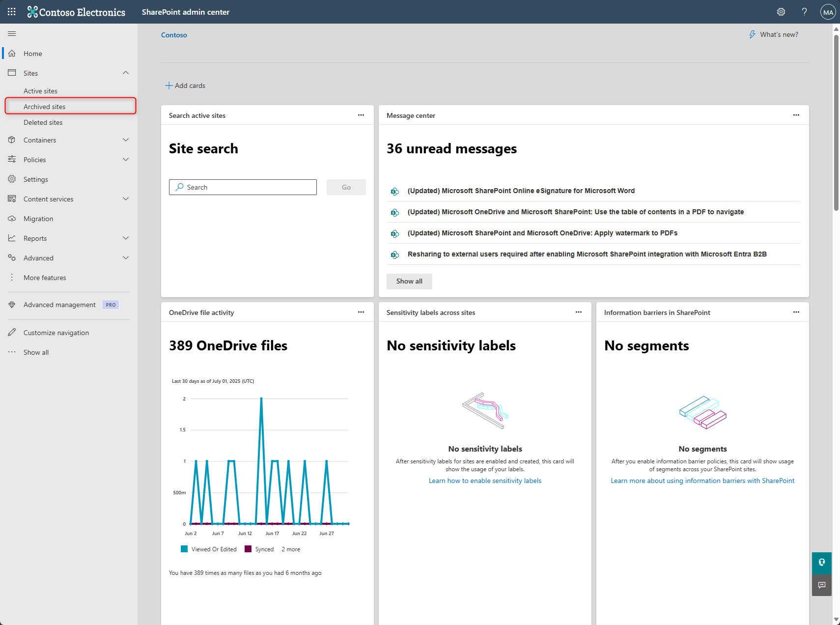Expand the Reports section

pos(126,238)
